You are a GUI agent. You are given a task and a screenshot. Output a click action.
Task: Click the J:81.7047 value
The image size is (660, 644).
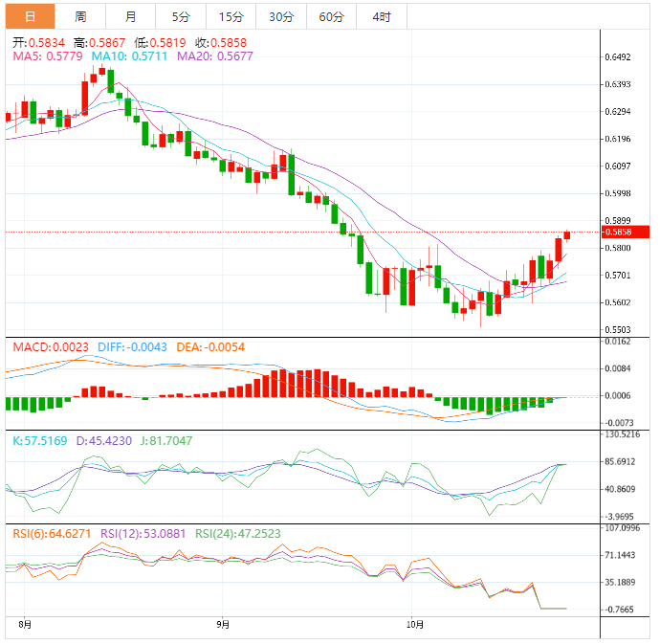point(166,441)
